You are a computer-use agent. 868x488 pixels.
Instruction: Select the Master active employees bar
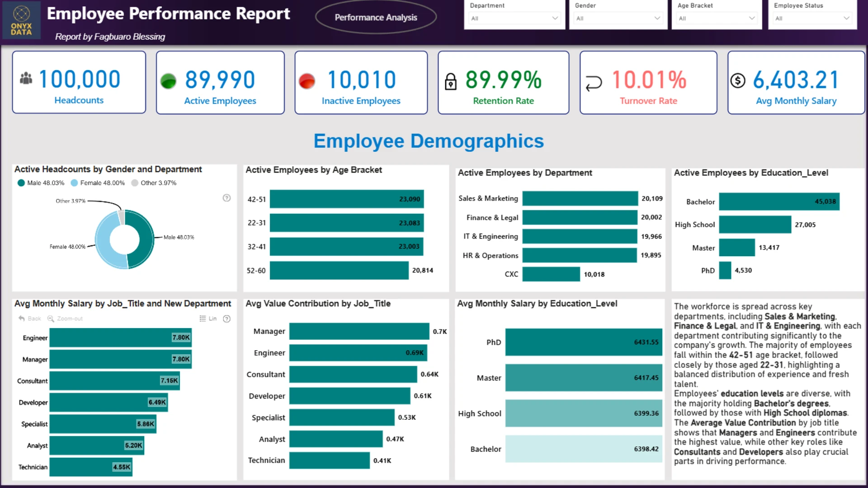coord(737,248)
